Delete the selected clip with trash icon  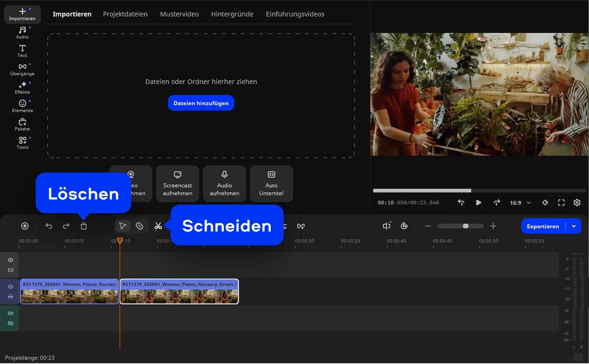[x=83, y=226]
